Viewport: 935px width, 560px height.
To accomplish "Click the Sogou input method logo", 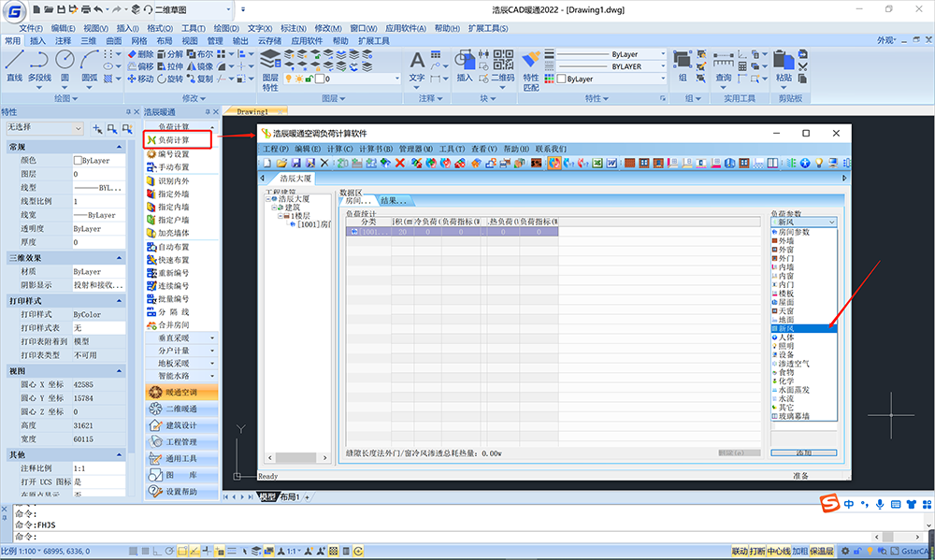I will 829,503.
